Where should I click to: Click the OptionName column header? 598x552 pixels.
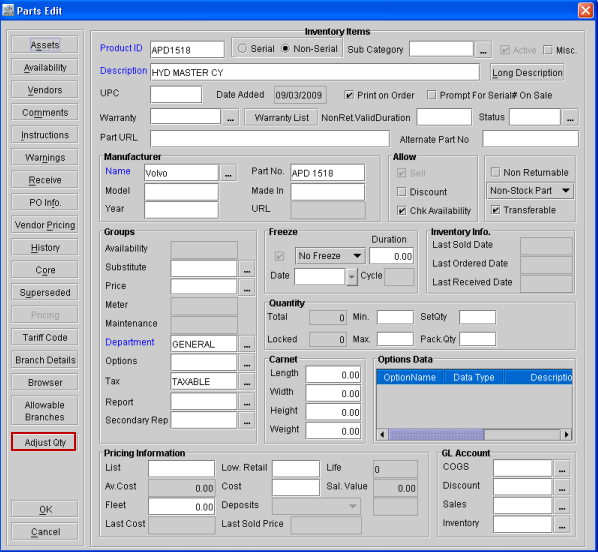[410, 377]
